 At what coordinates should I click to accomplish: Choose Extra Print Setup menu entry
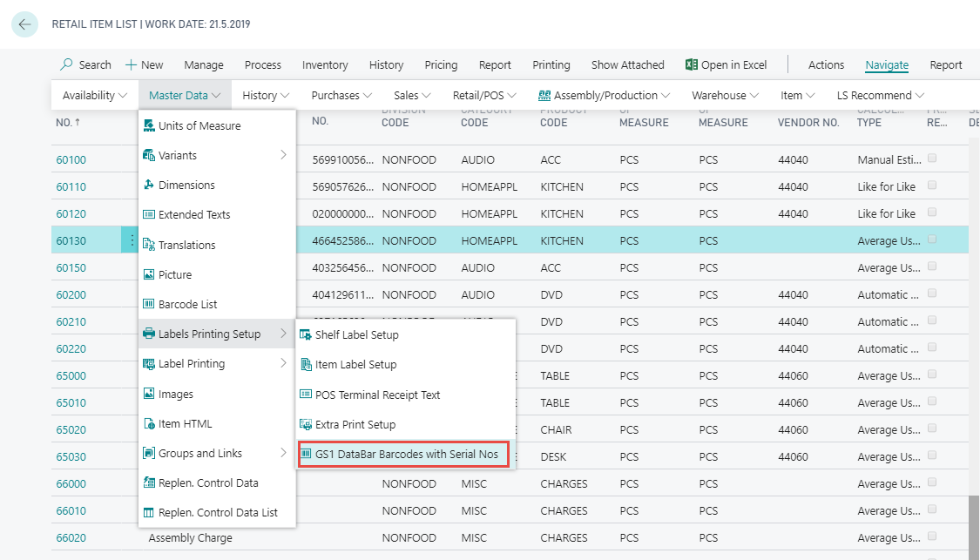(355, 425)
